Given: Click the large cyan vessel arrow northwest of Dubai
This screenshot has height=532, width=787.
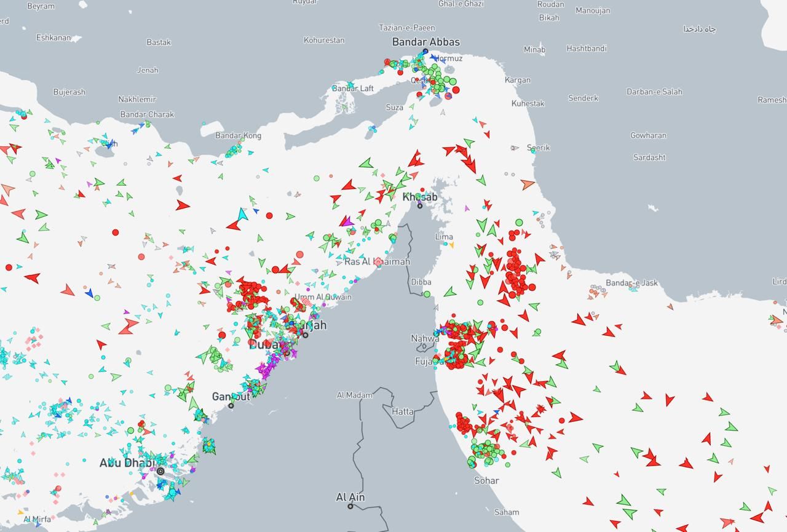Looking at the screenshot, I should (x=242, y=214).
